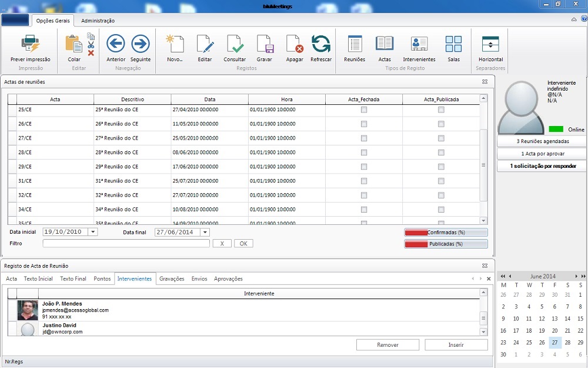Click the Remover button

[387, 345]
